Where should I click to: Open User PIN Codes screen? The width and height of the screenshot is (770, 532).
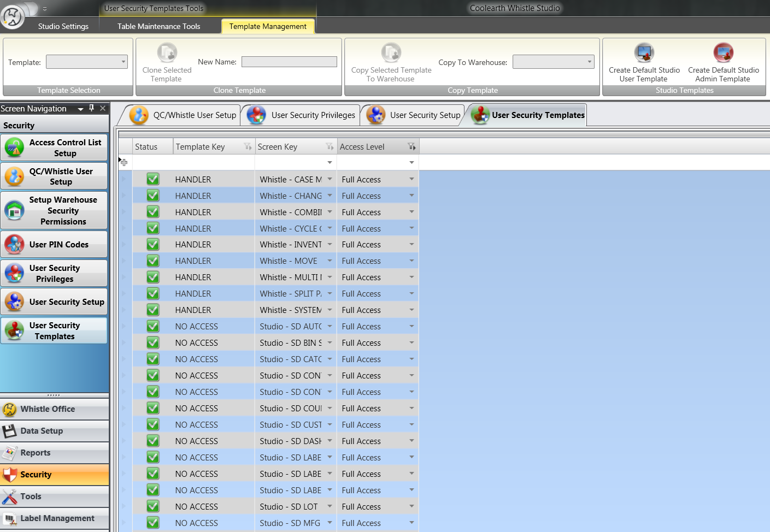click(x=54, y=245)
